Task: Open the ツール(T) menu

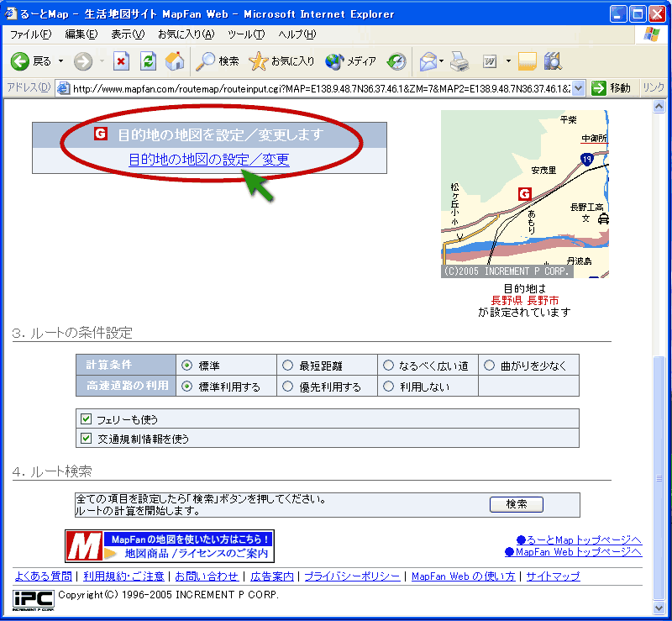Action: 246,34
